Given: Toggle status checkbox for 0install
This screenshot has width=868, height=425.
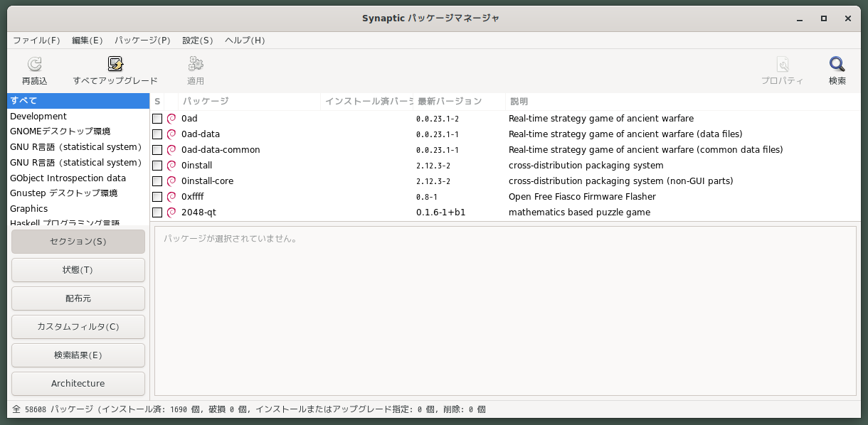Looking at the screenshot, I should click(x=157, y=166).
